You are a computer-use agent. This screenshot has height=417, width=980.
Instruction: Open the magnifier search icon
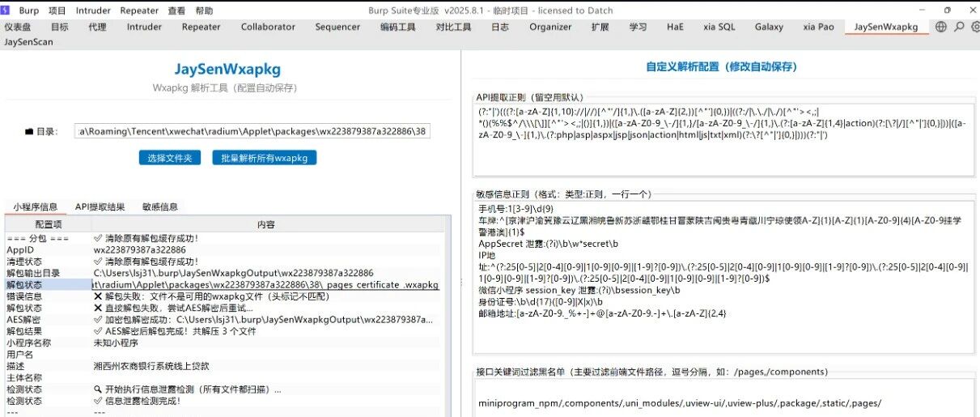point(959,27)
